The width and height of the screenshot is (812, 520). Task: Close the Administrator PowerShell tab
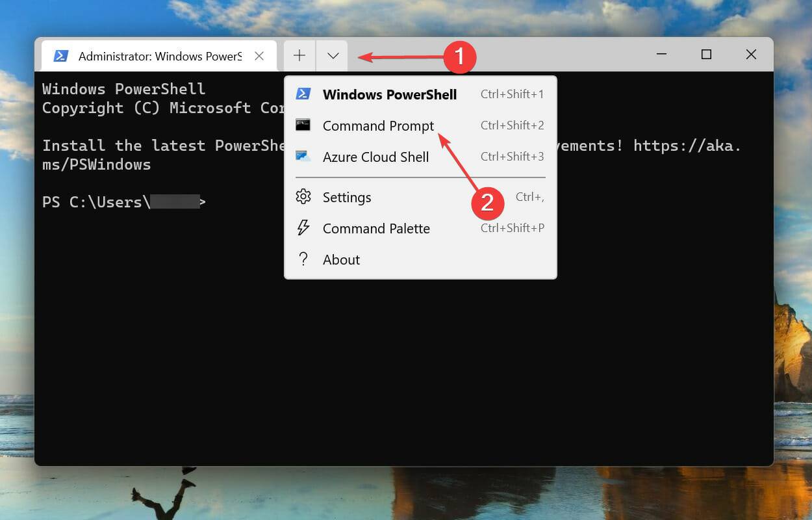point(259,56)
